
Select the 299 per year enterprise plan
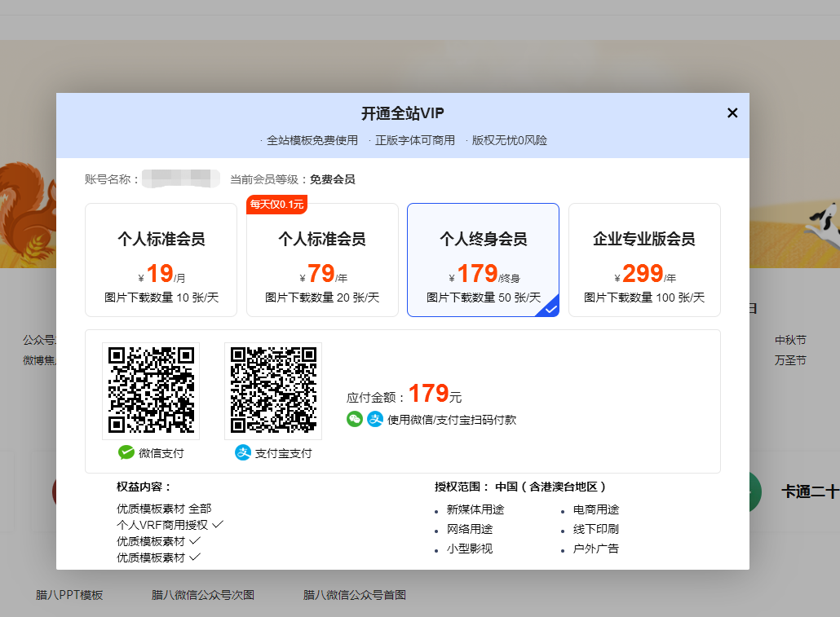coord(644,260)
